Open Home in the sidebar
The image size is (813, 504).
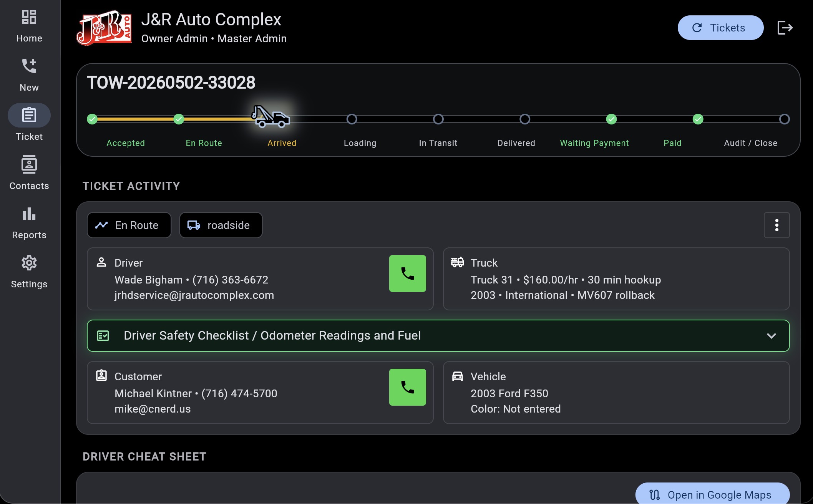click(29, 26)
